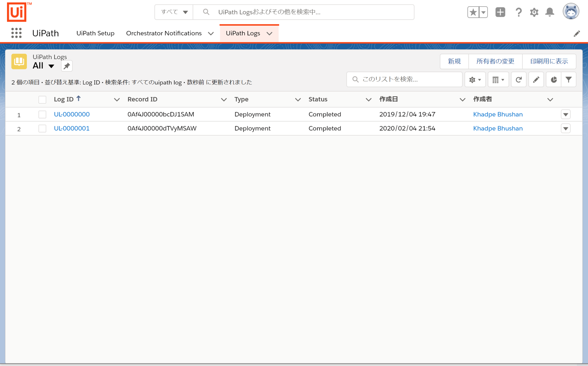Open list view controls gear
588x366 pixels.
(475, 80)
